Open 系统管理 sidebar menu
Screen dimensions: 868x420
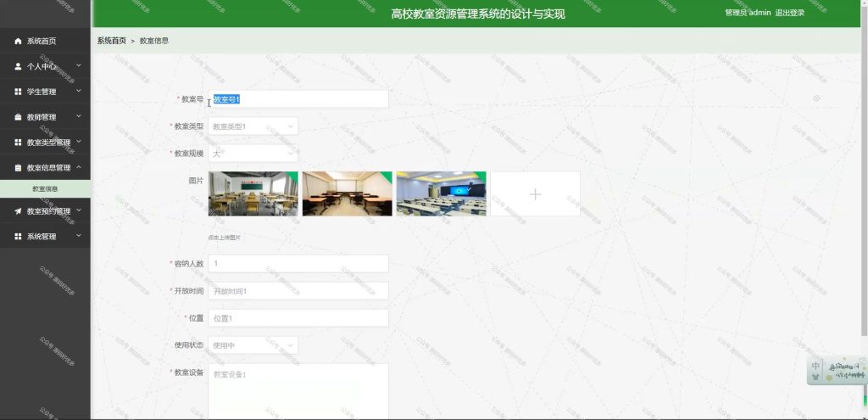coord(46,237)
